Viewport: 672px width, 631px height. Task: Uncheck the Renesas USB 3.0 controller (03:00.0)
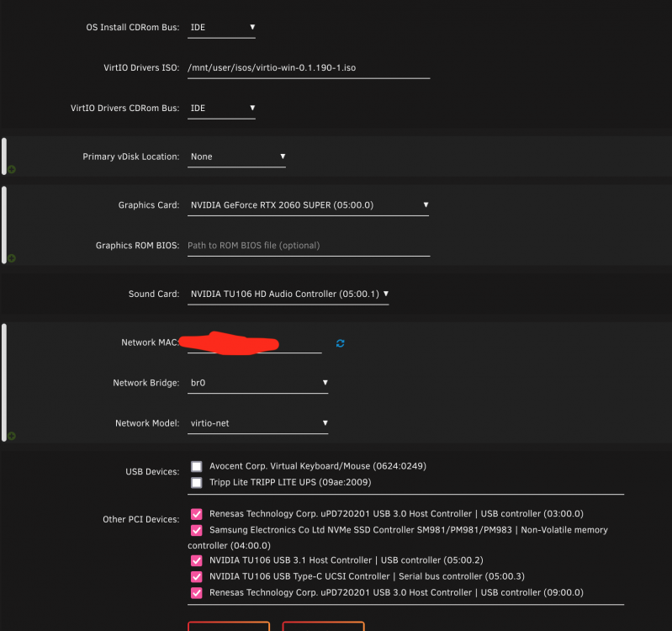coord(197,514)
